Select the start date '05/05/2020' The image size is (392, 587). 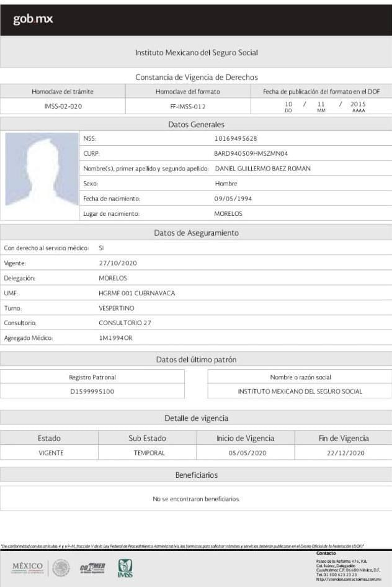click(247, 453)
